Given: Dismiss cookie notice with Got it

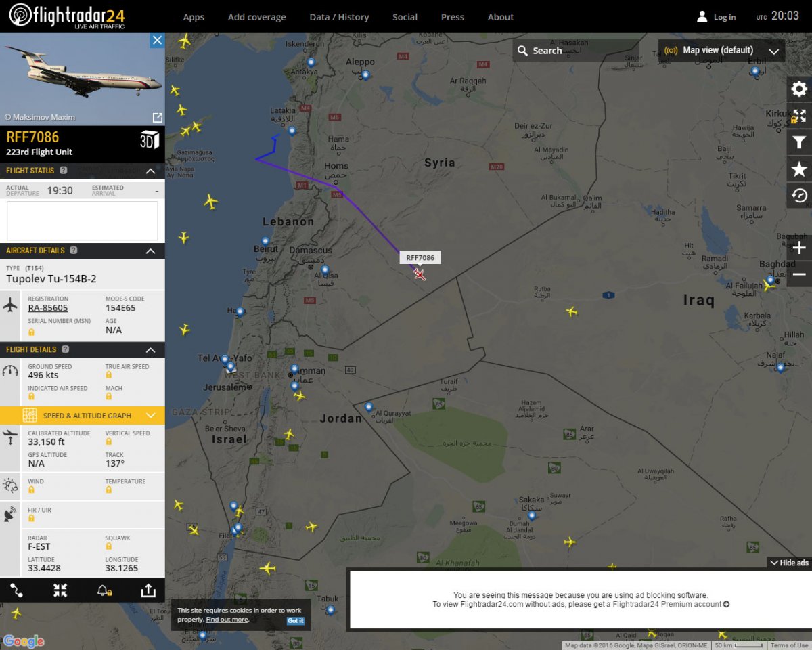Looking at the screenshot, I should tap(296, 620).
